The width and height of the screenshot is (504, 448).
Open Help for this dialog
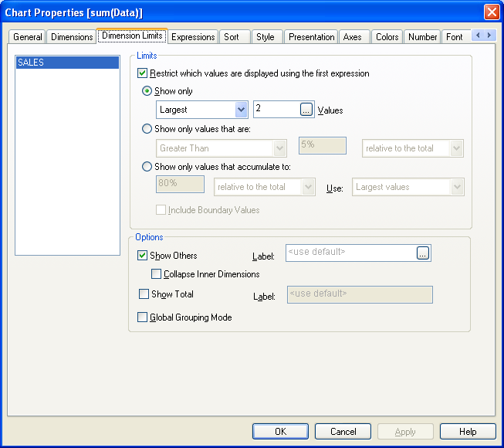pos(468,432)
